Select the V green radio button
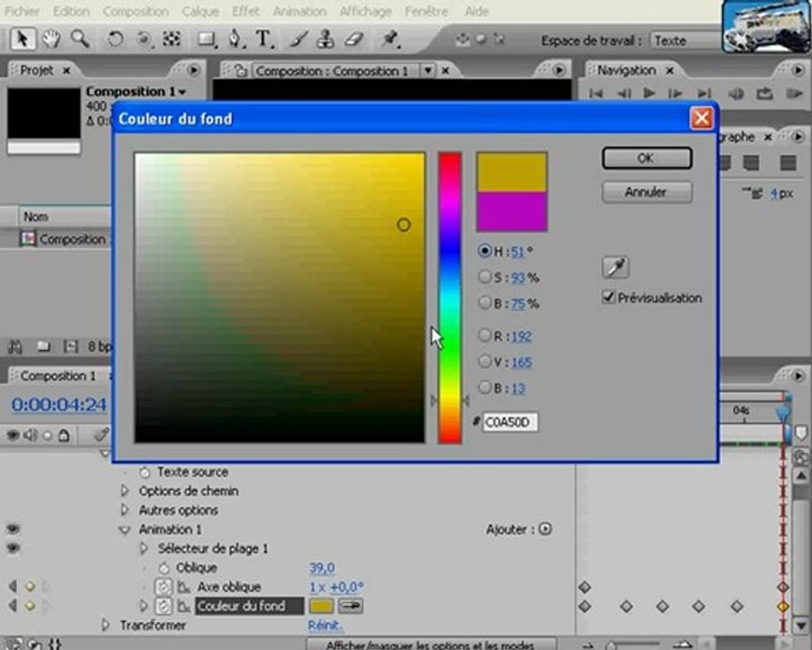Viewport: 812px width, 650px height. (484, 361)
